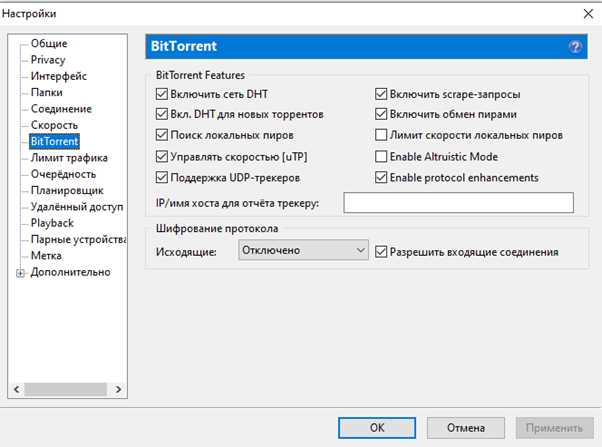This screenshot has width=602, height=447.
Task: Enable Лимит скорости локальных пиров
Action: tap(381, 135)
